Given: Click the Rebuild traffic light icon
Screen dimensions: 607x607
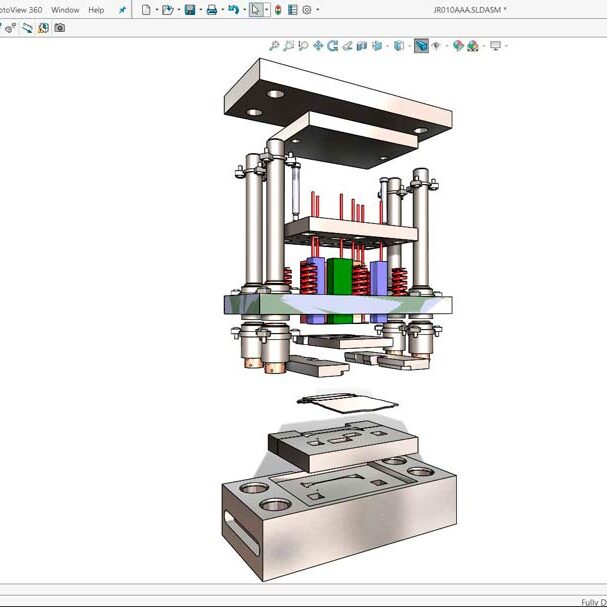Looking at the screenshot, I should [277, 10].
